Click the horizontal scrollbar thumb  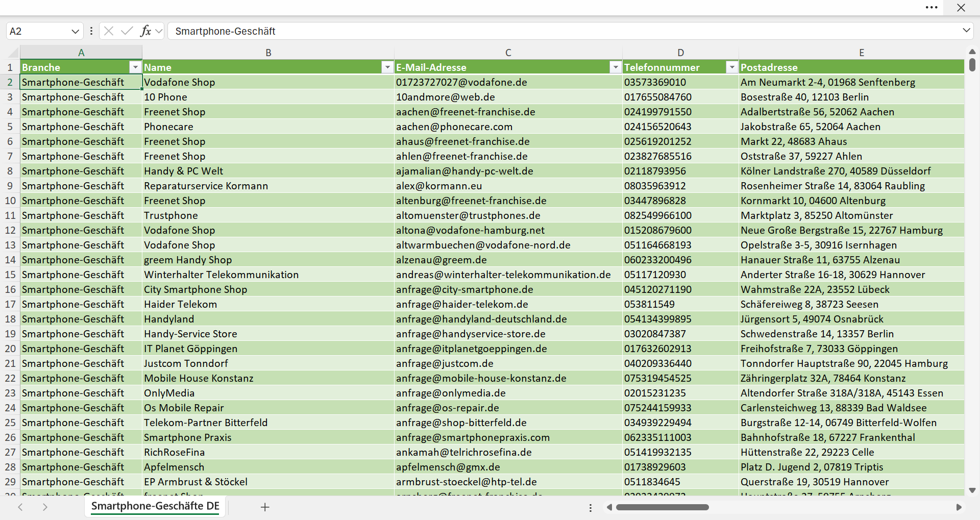(663, 507)
